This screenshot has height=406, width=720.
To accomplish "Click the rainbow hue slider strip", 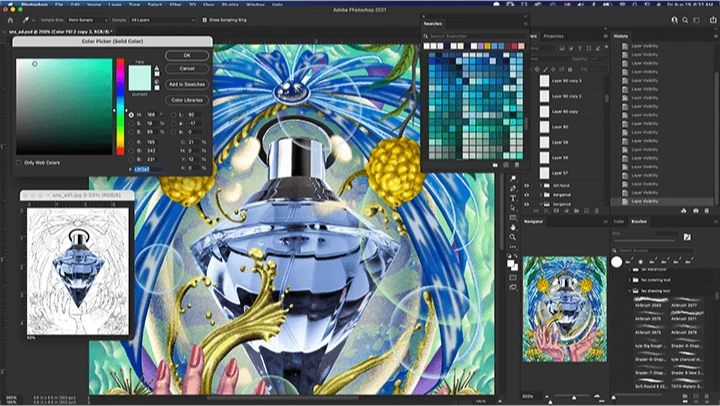I will (x=120, y=107).
